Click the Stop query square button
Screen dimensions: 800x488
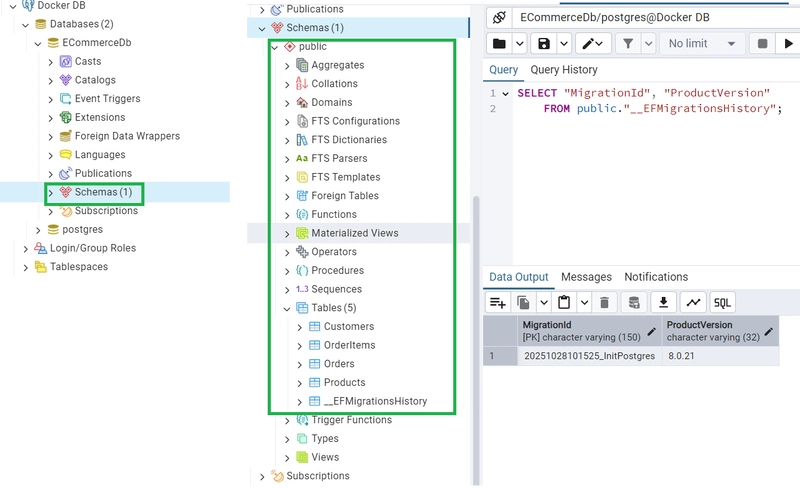[x=762, y=44]
